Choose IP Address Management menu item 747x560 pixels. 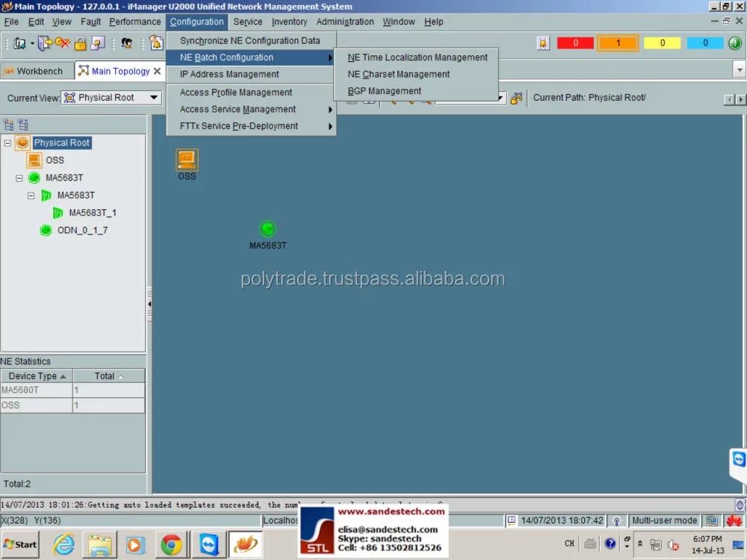click(250, 74)
